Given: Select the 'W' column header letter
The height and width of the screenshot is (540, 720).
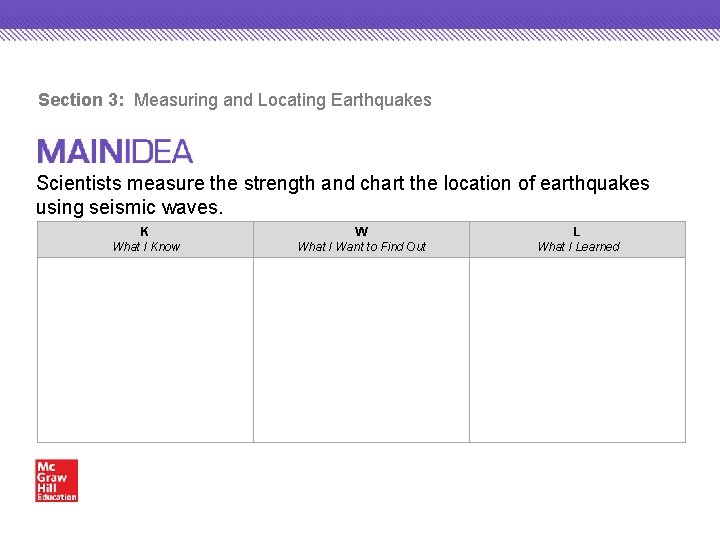Looking at the screenshot, I should (361, 232).
